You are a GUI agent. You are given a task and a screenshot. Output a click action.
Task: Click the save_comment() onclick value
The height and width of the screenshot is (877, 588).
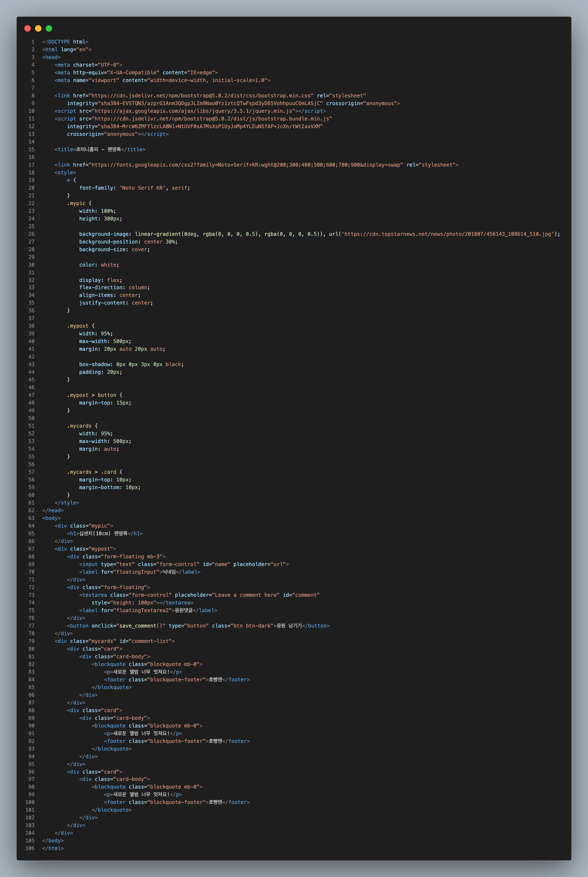pos(142,626)
